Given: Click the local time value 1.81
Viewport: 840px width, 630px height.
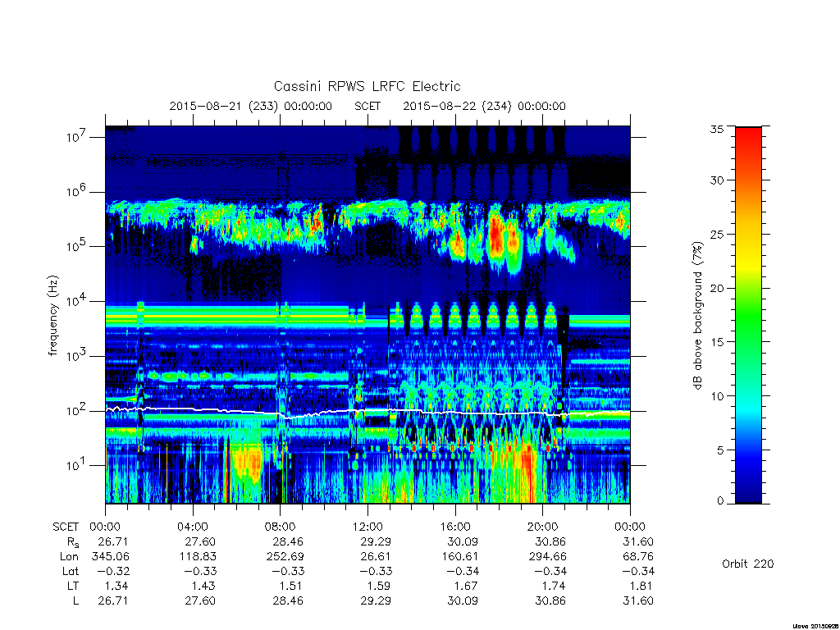Looking at the screenshot, I should click(641, 586).
